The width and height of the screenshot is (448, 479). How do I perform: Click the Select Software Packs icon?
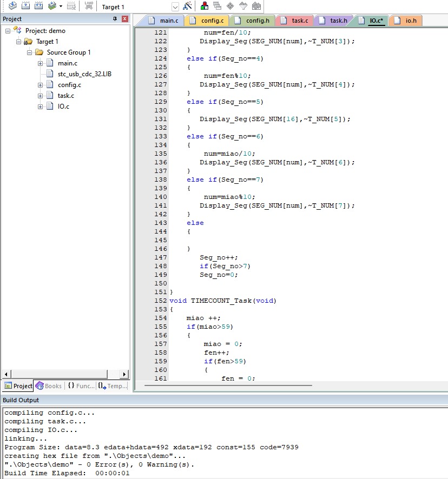(243, 6)
